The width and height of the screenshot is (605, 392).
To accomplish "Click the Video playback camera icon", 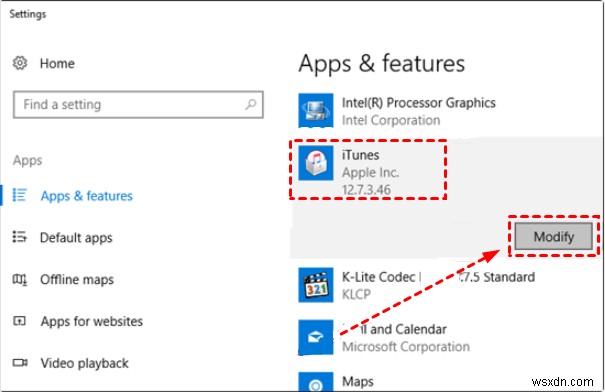I will coord(20,363).
